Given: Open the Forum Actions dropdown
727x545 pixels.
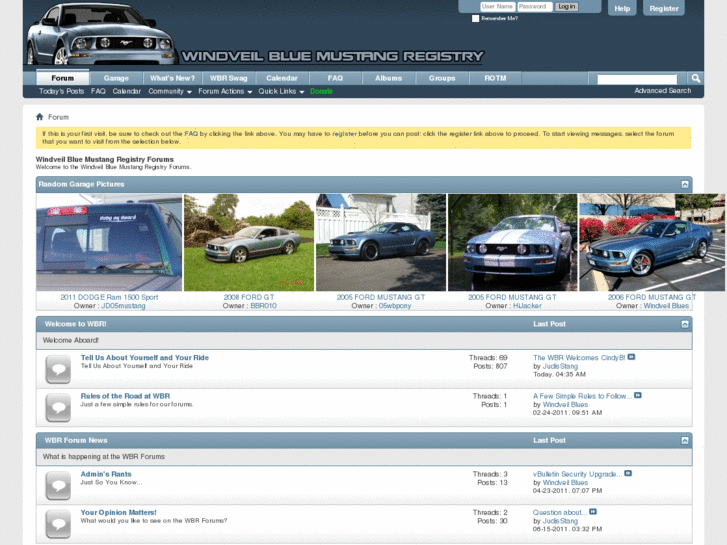Looking at the screenshot, I should point(225,91).
